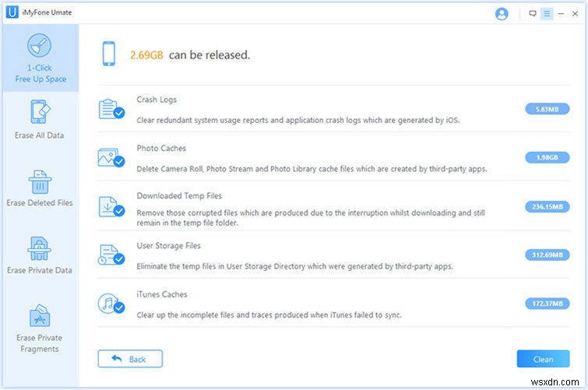Uncheck the Crash Logs checkmark
Screen dimensions: 588x390
coord(119,113)
